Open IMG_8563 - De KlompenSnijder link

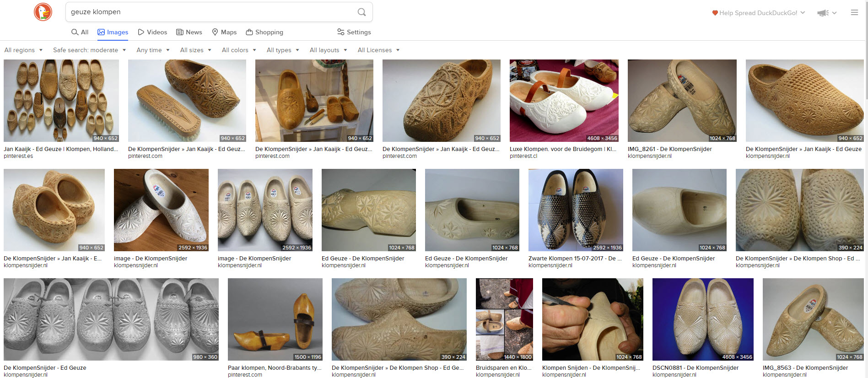pos(805,367)
